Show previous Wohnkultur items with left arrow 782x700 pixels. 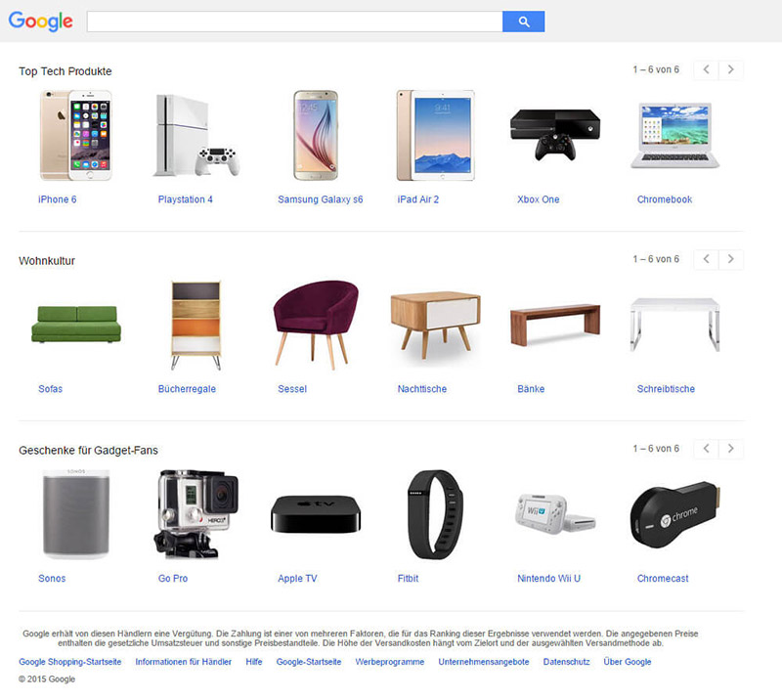click(706, 259)
